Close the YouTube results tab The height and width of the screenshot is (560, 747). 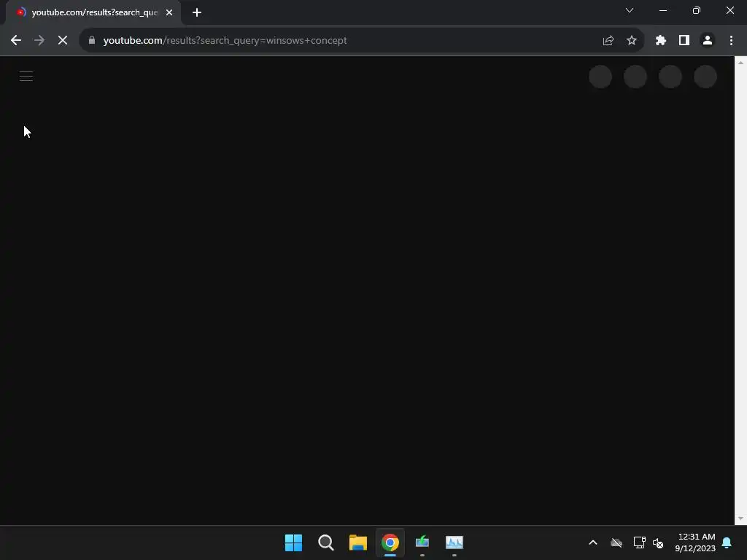tap(169, 12)
